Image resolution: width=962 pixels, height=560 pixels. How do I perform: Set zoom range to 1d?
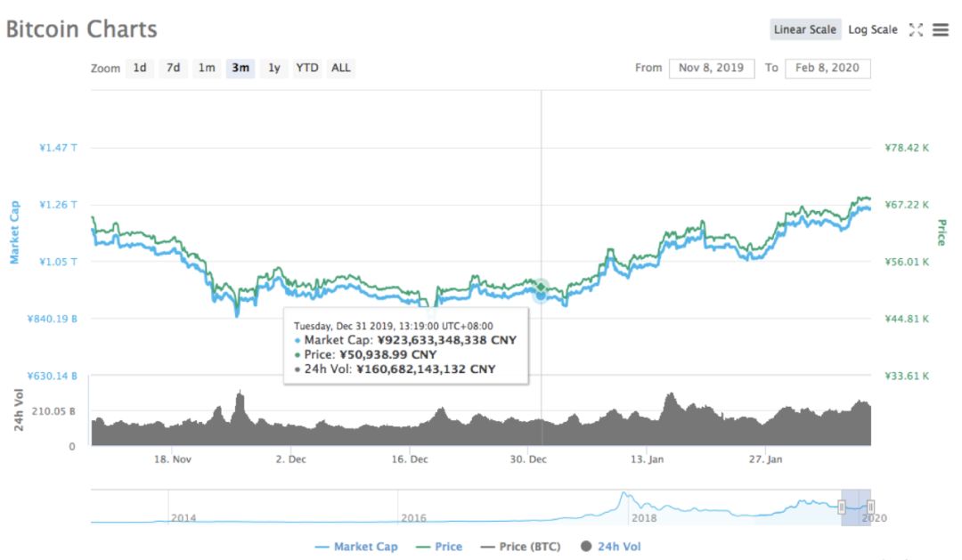pyautogui.click(x=140, y=68)
